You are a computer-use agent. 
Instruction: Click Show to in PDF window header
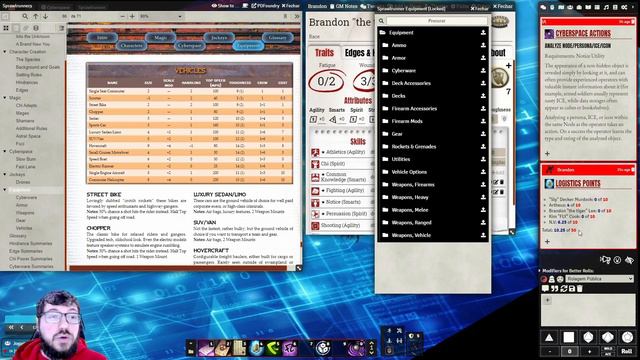pyautogui.click(x=223, y=6)
